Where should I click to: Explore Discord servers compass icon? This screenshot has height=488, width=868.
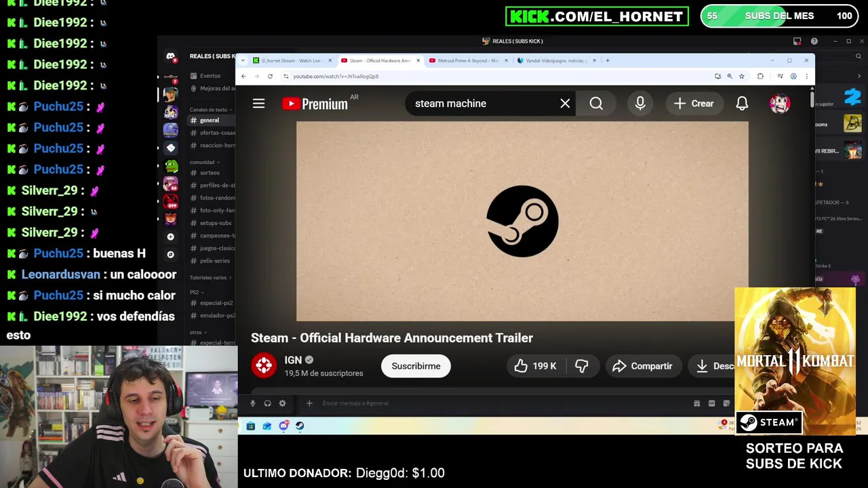pyautogui.click(x=170, y=255)
